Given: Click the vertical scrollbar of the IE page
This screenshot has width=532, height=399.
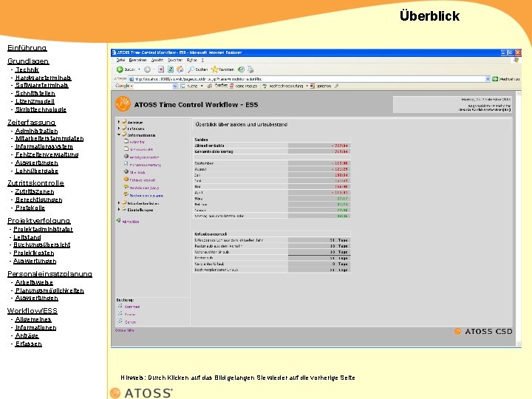Looking at the screenshot, I should pyautogui.click(x=519, y=219).
